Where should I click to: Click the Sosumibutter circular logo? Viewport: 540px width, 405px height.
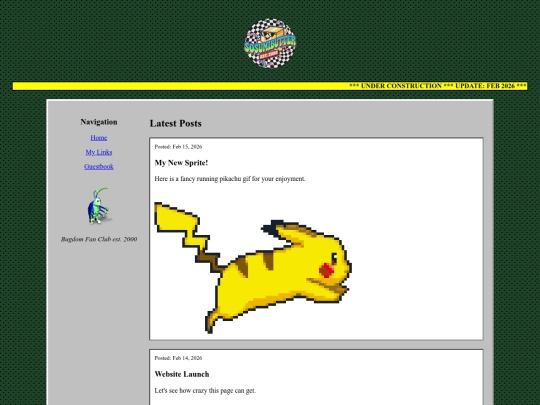[x=270, y=43]
